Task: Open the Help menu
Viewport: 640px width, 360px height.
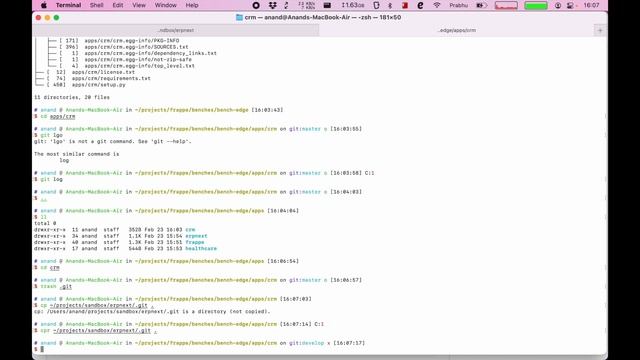Action: (192, 5)
